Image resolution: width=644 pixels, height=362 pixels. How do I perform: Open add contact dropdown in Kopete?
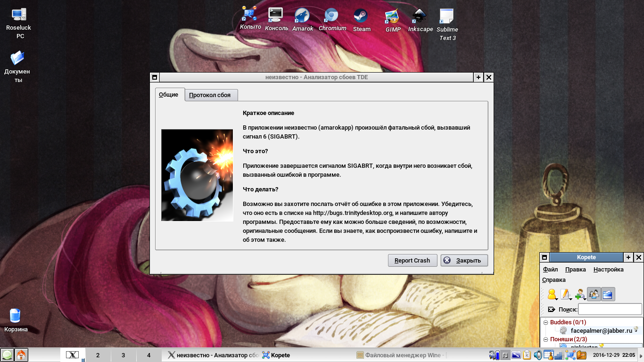[580, 294]
